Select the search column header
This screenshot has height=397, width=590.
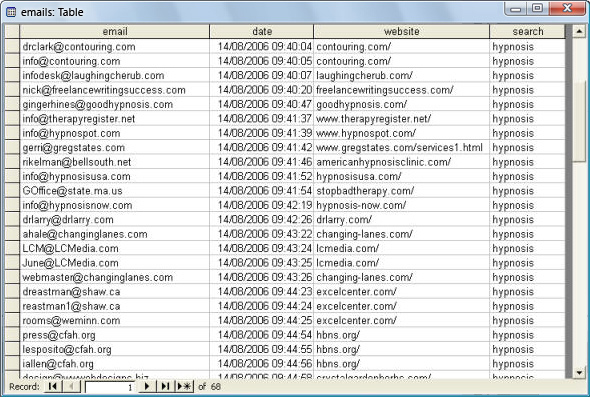point(528,32)
